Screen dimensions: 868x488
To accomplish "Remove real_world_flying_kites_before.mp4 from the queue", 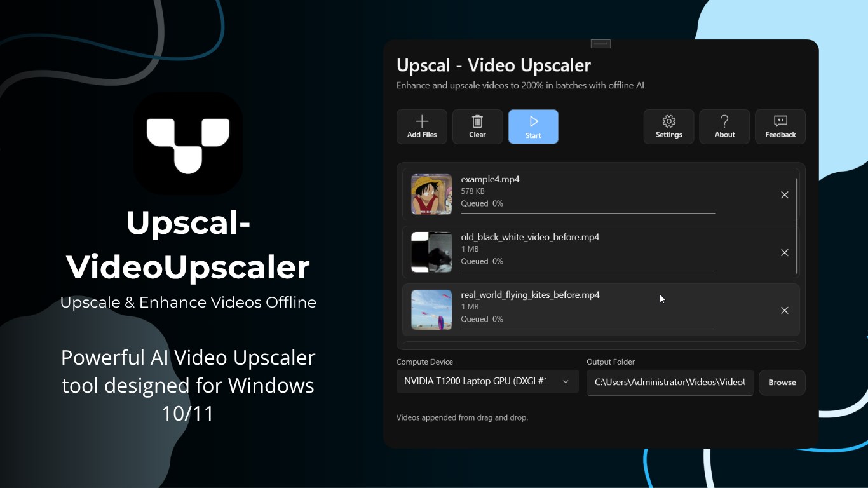I will point(785,311).
